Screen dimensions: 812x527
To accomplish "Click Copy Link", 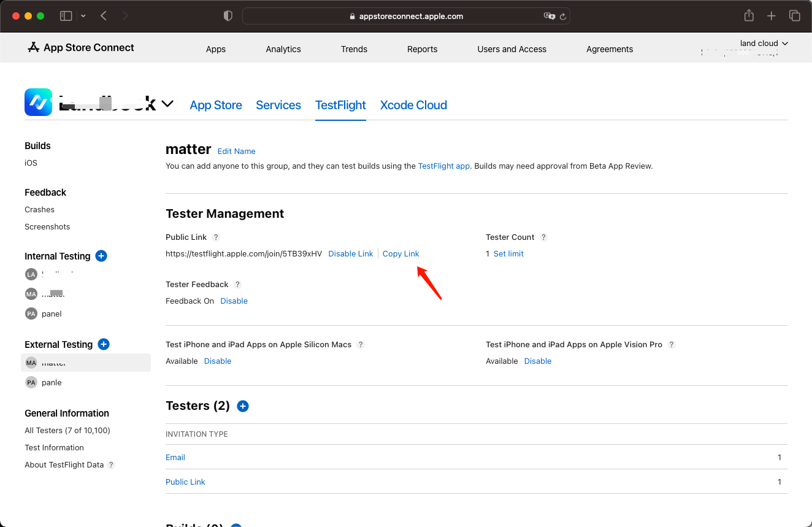I will [x=400, y=253].
